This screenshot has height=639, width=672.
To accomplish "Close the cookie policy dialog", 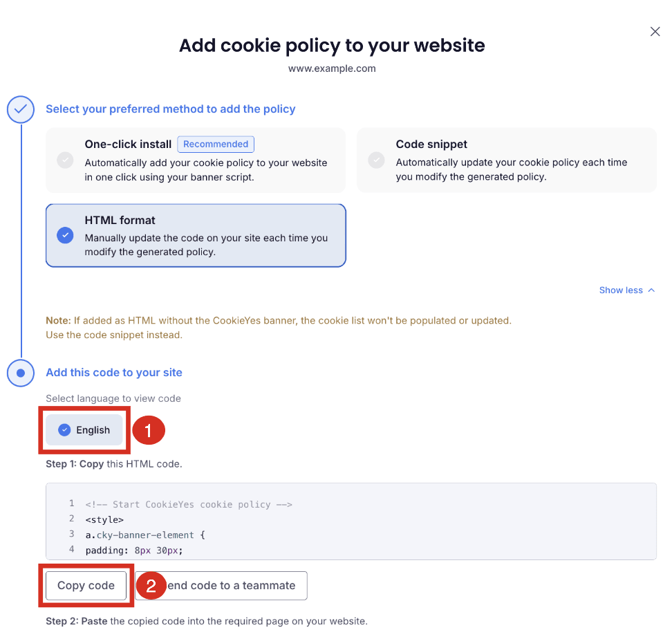I will point(655,32).
